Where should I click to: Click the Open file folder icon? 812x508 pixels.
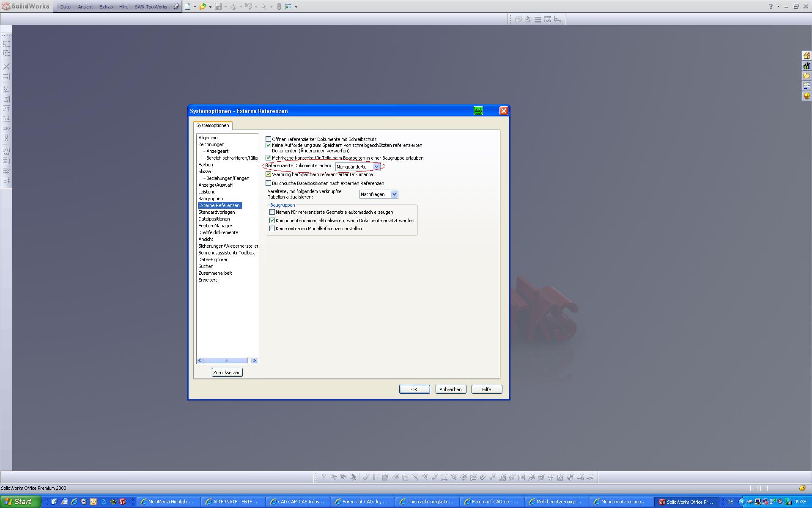[x=203, y=6]
